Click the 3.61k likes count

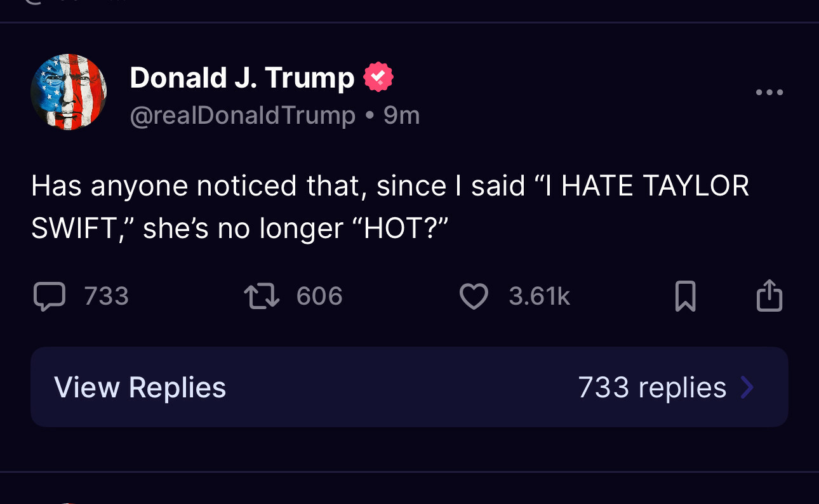[540, 296]
